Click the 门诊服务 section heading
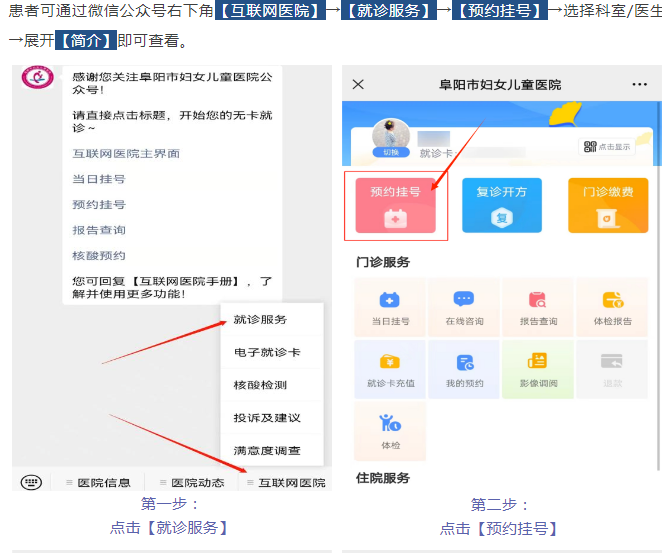The width and height of the screenshot is (662, 553). coord(383,262)
